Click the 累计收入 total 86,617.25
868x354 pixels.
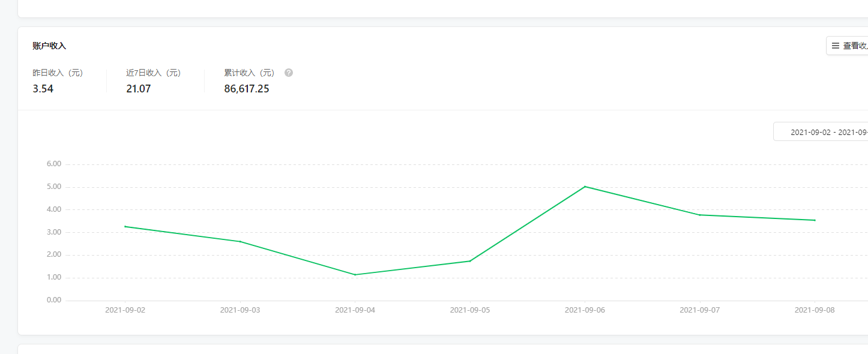[x=246, y=89]
